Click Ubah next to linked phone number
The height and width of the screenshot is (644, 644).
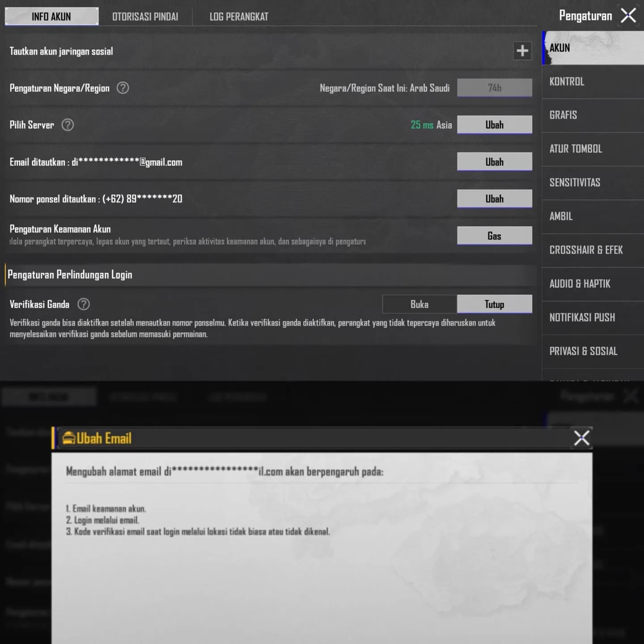(495, 199)
